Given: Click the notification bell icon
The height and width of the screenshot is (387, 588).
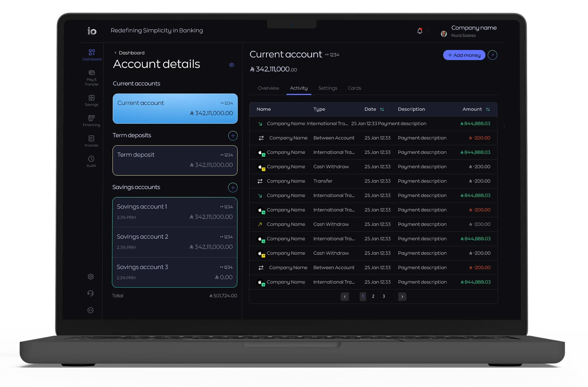Looking at the screenshot, I should click(x=420, y=31).
